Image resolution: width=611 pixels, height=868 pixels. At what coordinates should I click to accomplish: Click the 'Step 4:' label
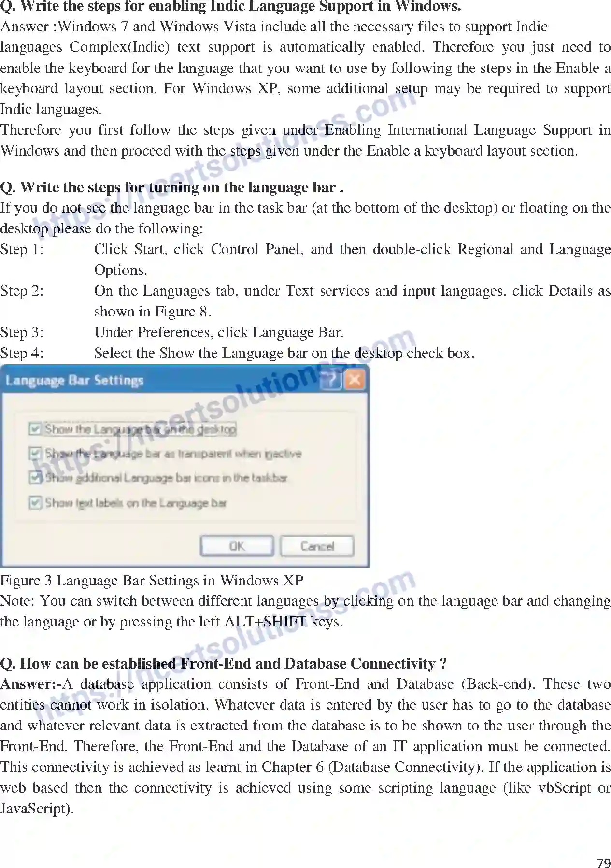(x=22, y=353)
